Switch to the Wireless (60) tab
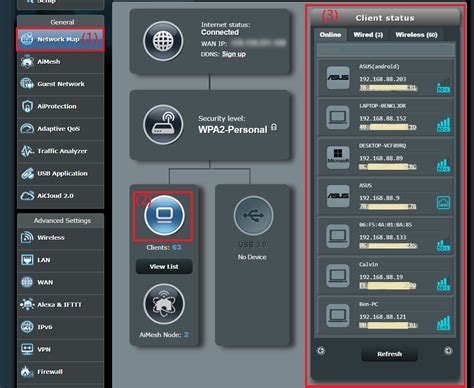 [416, 35]
